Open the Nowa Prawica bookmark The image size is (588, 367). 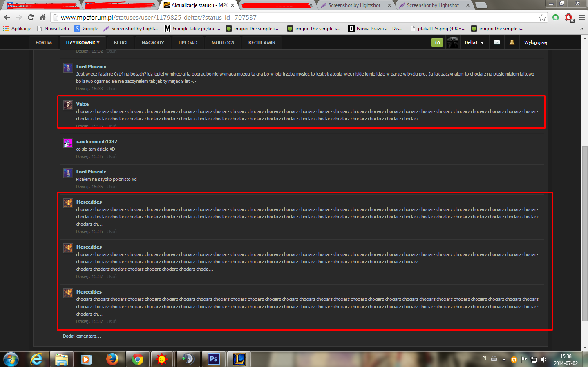pos(375,29)
